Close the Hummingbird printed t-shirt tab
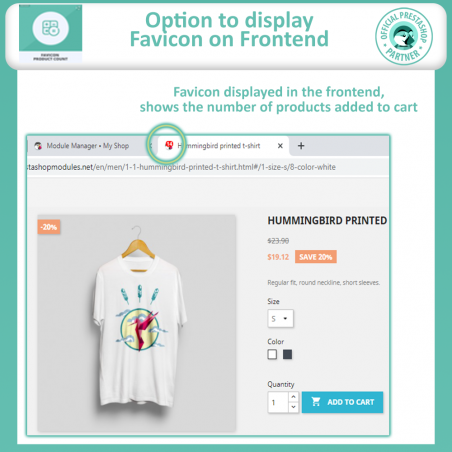 280,146
